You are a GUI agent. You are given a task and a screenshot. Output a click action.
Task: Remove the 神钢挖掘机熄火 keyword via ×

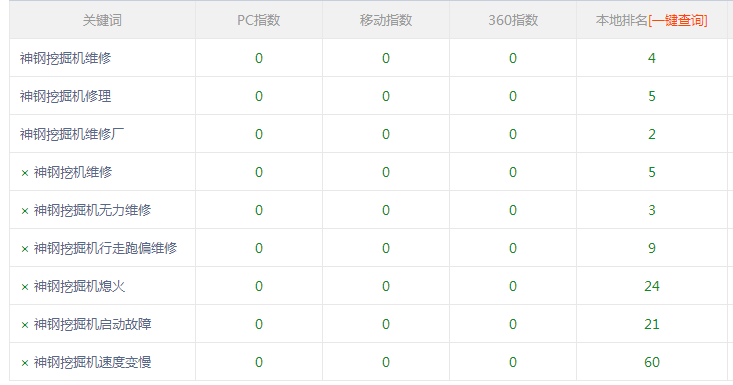(25, 287)
